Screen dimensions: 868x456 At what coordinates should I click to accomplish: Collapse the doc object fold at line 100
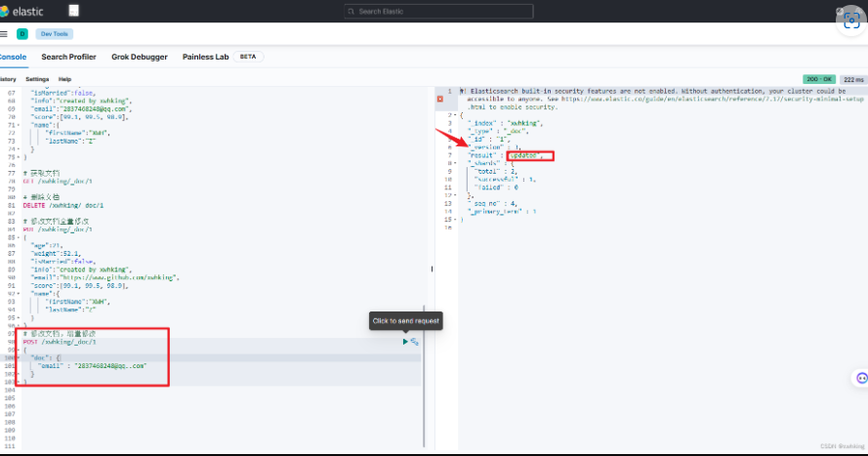tap(21, 357)
